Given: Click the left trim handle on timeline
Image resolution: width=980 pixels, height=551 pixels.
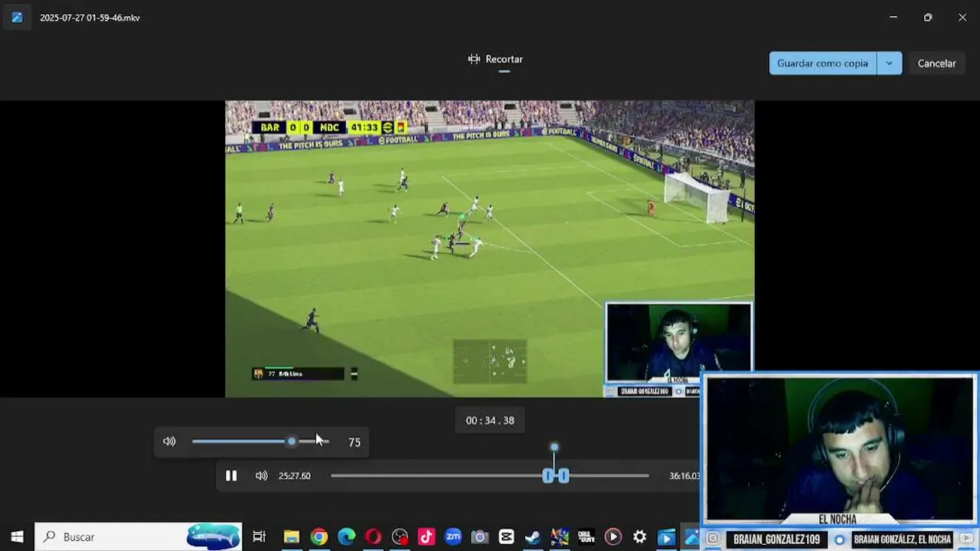Looking at the screenshot, I should (x=547, y=476).
